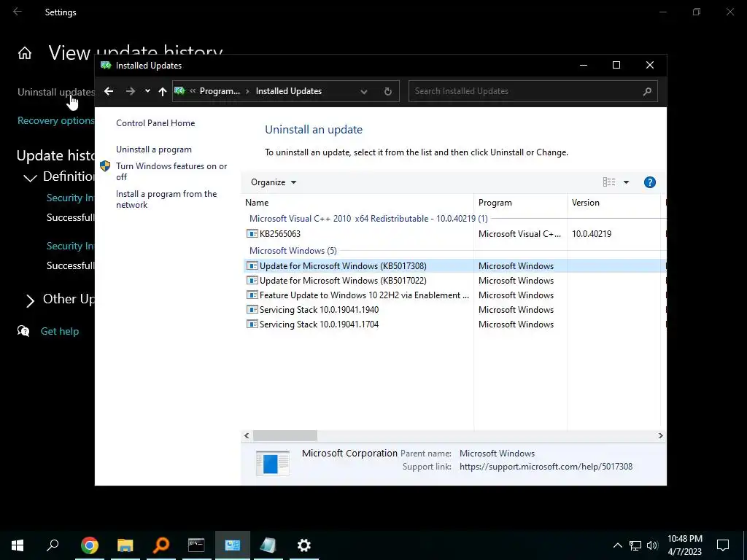
Task: Open Control Panel Home link
Action: point(155,122)
